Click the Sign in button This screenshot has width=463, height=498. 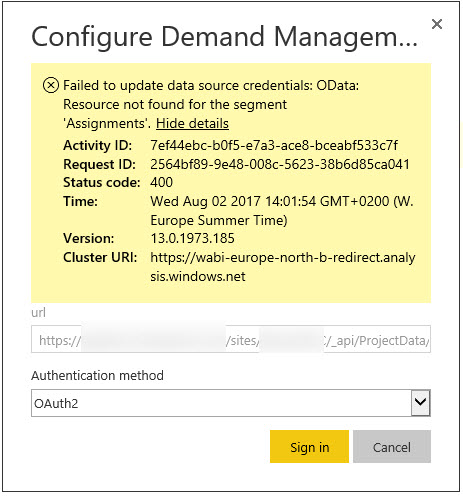pos(309,447)
